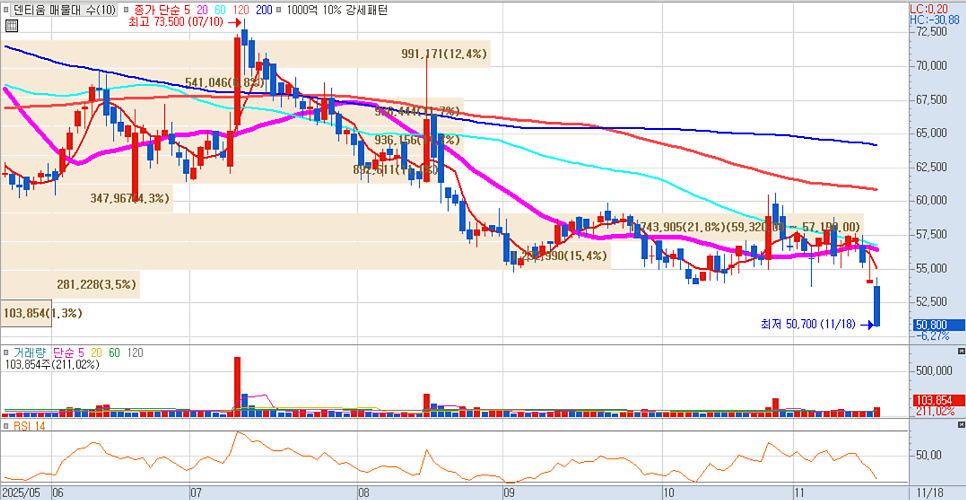Click the 50,00 RSI axis label
The image size is (966, 500).
pyautogui.click(x=928, y=455)
